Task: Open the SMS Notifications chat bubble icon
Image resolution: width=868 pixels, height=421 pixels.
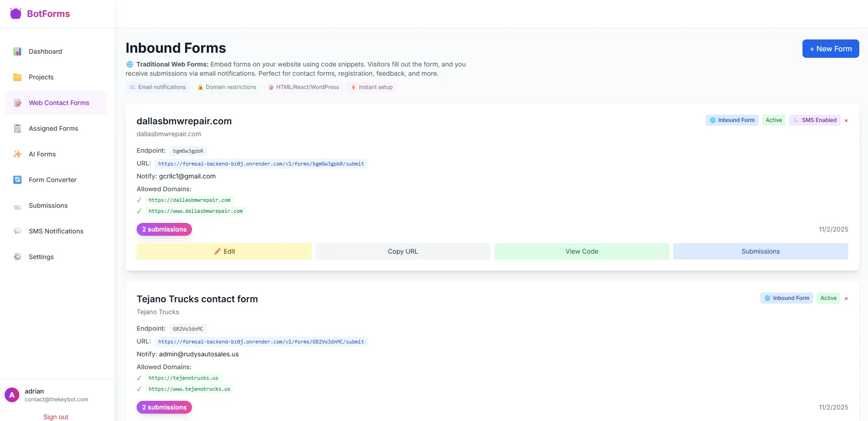Action: (x=17, y=231)
